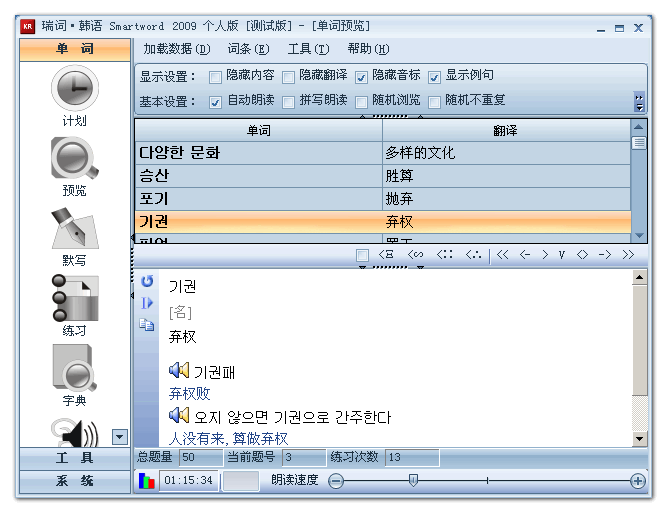This screenshot has height=513, width=667.
Task: Go to previous word with <- arrow
Action: point(525,254)
